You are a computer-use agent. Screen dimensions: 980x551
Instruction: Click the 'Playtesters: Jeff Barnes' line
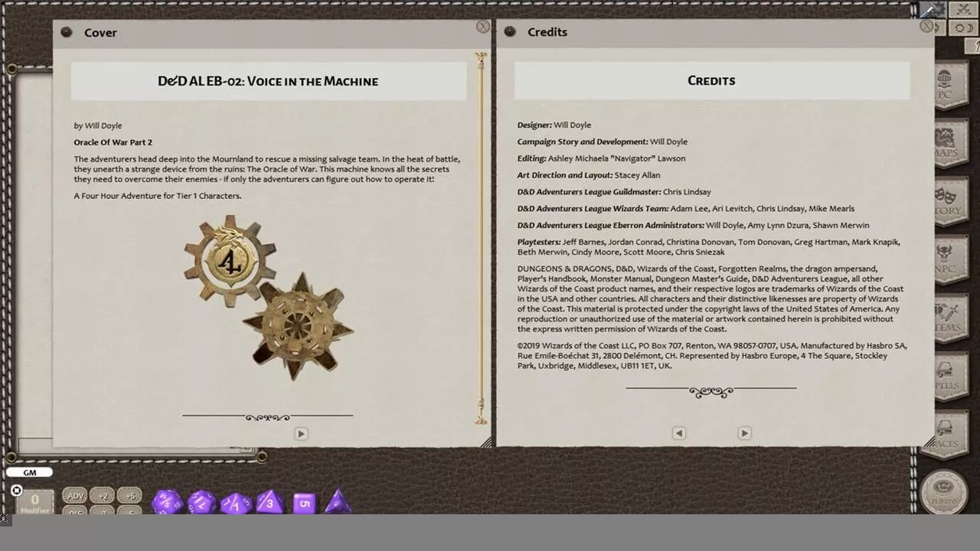pyautogui.click(x=709, y=246)
